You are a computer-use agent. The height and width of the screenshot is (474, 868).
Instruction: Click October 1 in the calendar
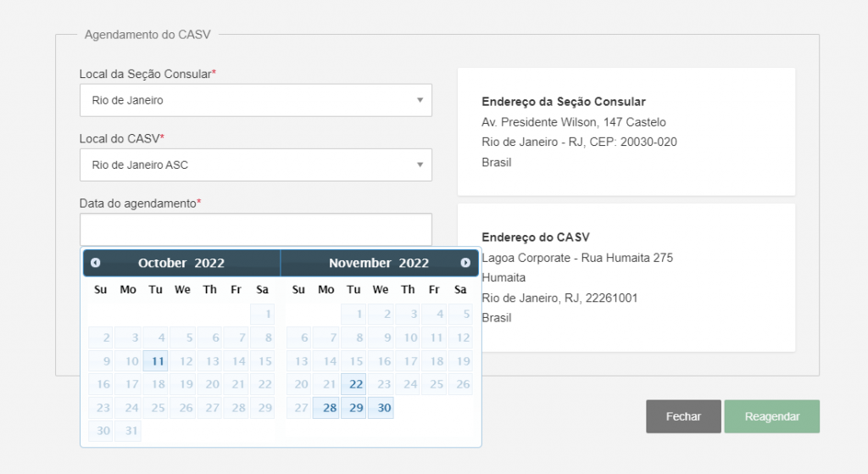pyautogui.click(x=264, y=315)
